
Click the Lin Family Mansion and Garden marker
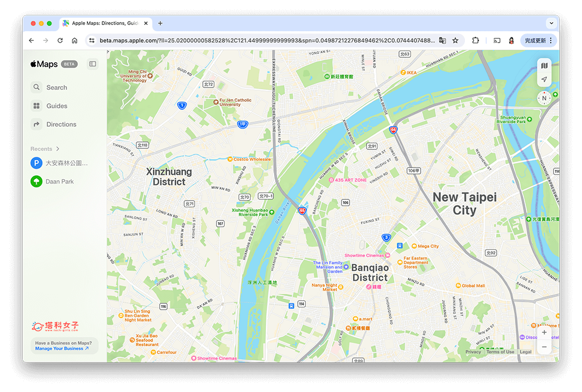(346, 267)
